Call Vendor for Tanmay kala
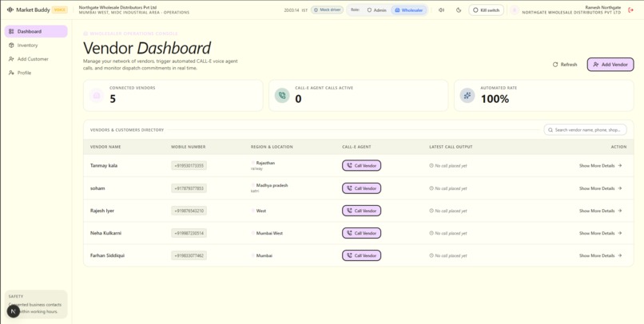 click(x=361, y=166)
